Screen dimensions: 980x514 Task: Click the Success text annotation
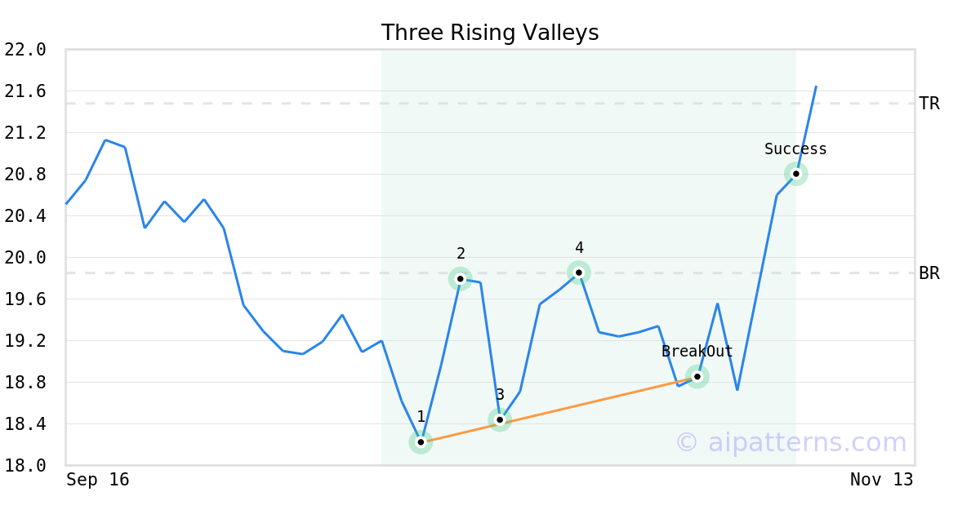[x=795, y=149]
